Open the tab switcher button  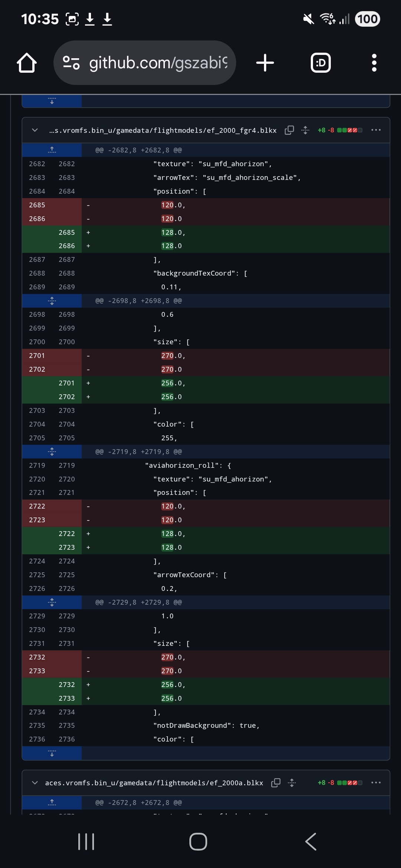(x=320, y=63)
